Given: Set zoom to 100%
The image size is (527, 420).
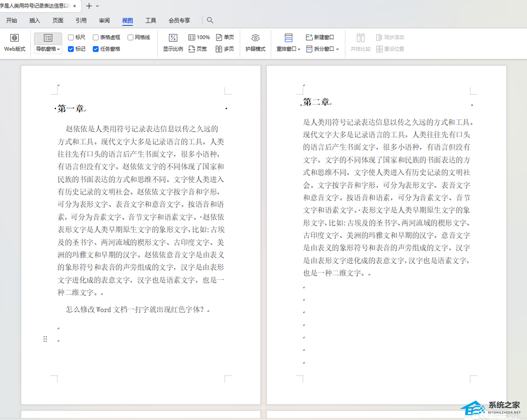Looking at the screenshot, I should 199,37.
